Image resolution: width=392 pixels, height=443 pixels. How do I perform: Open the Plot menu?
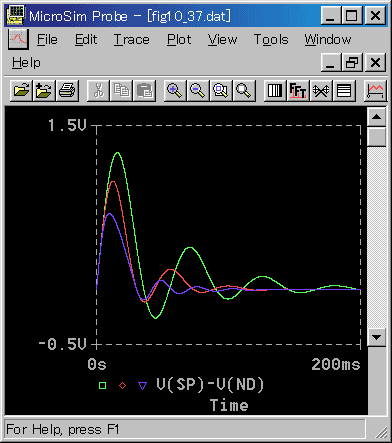click(179, 40)
